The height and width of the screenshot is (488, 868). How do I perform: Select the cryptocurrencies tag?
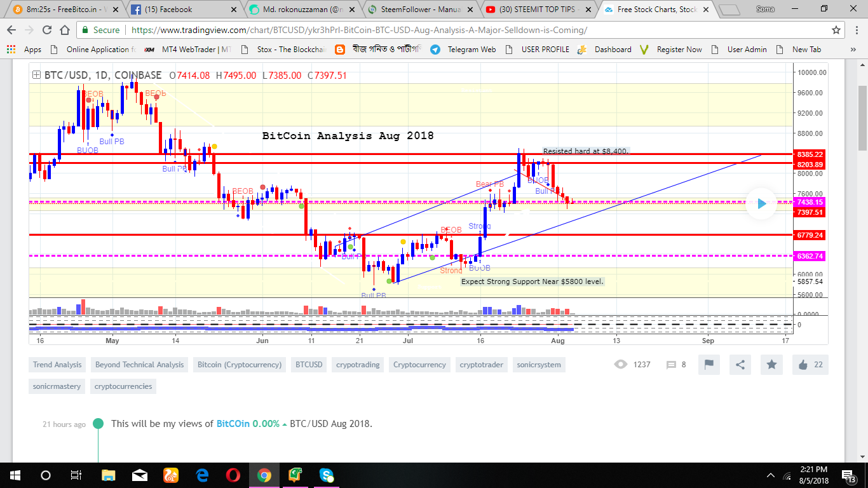pyautogui.click(x=123, y=386)
